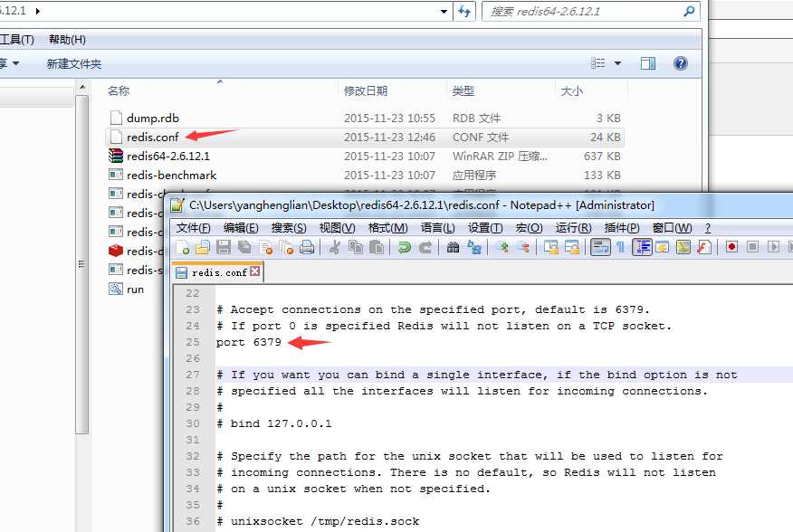Show the document map panel
This screenshot has width=793, height=532.
(683, 247)
